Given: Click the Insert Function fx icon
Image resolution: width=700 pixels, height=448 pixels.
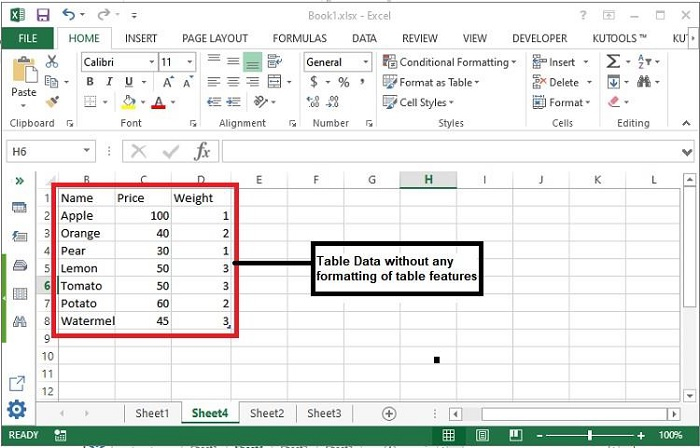Looking at the screenshot, I should 202,152.
